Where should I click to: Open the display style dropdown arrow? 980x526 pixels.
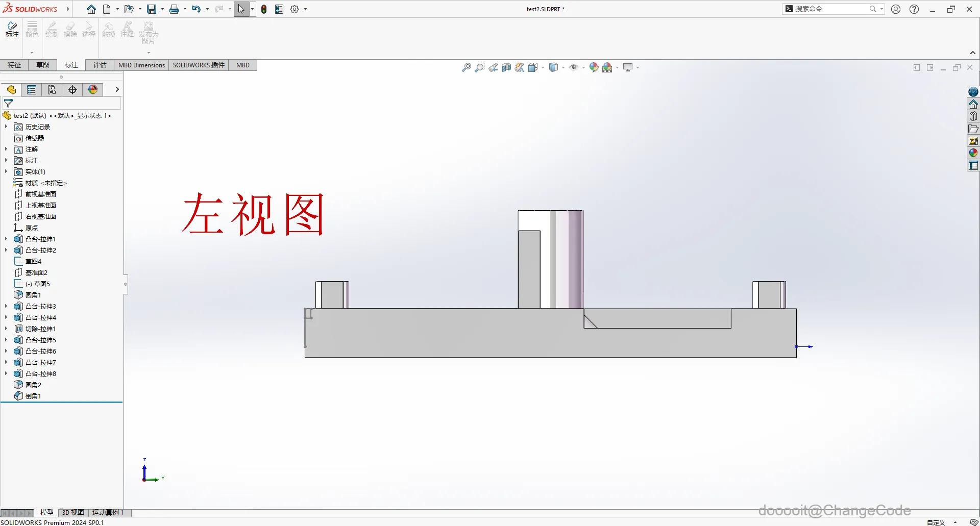pos(563,67)
